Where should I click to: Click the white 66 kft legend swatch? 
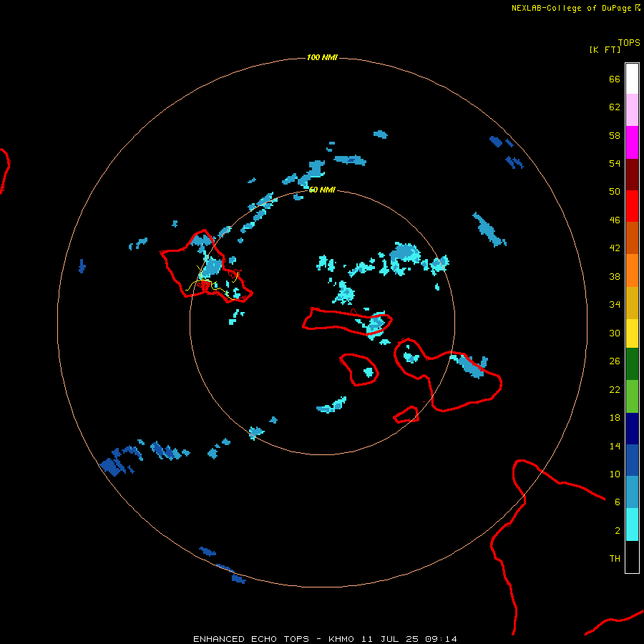pyautogui.click(x=632, y=79)
